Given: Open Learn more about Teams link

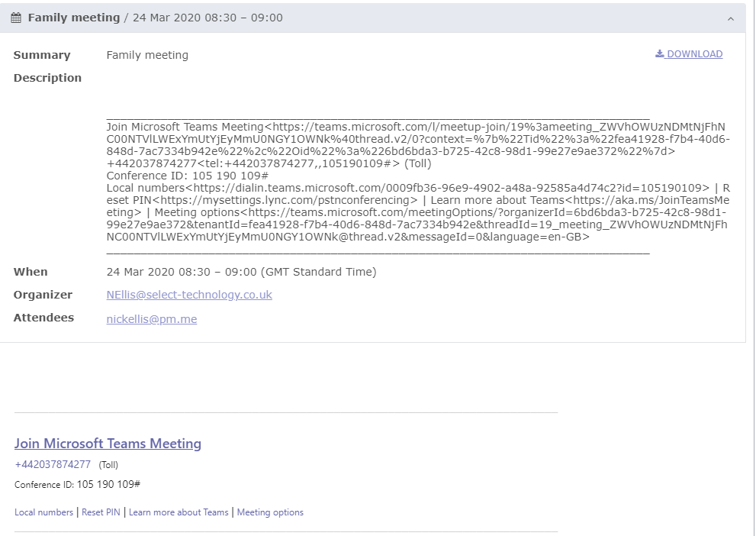Looking at the screenshot, I should (179, 512).
